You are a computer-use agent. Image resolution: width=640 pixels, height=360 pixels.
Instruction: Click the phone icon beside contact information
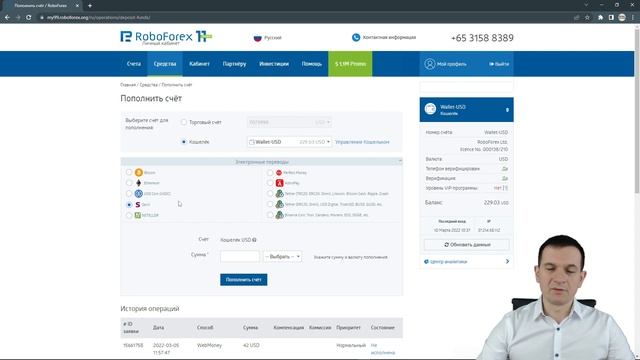point(356,37)
